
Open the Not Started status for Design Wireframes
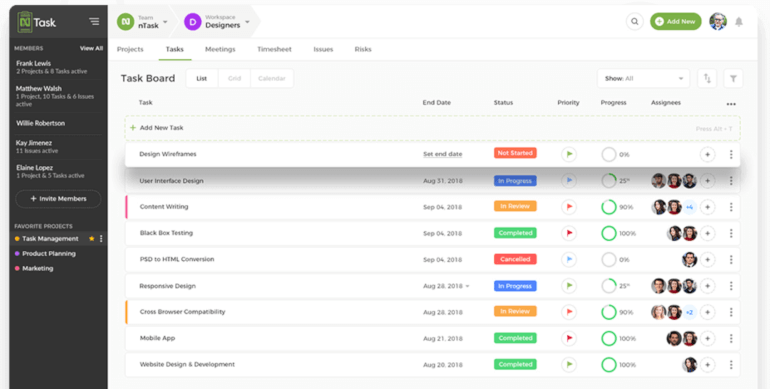pos(515,153)
